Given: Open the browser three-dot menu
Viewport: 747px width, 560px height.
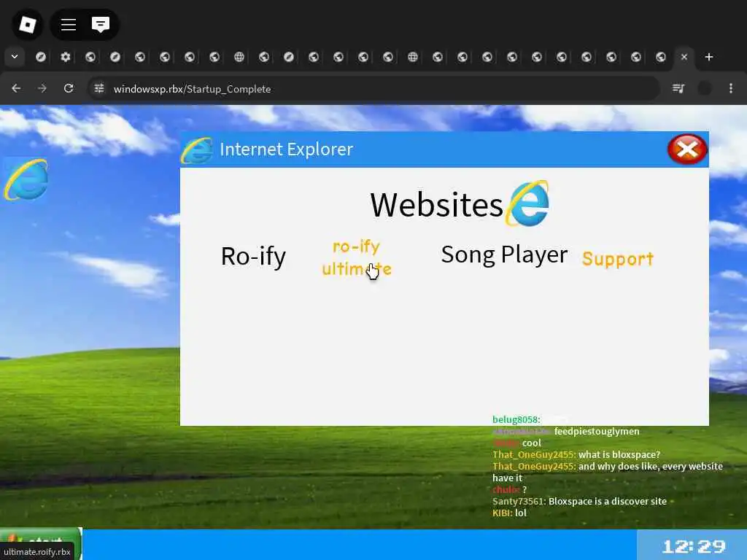Looking at the screenshot, I should [x=731, y=88].
